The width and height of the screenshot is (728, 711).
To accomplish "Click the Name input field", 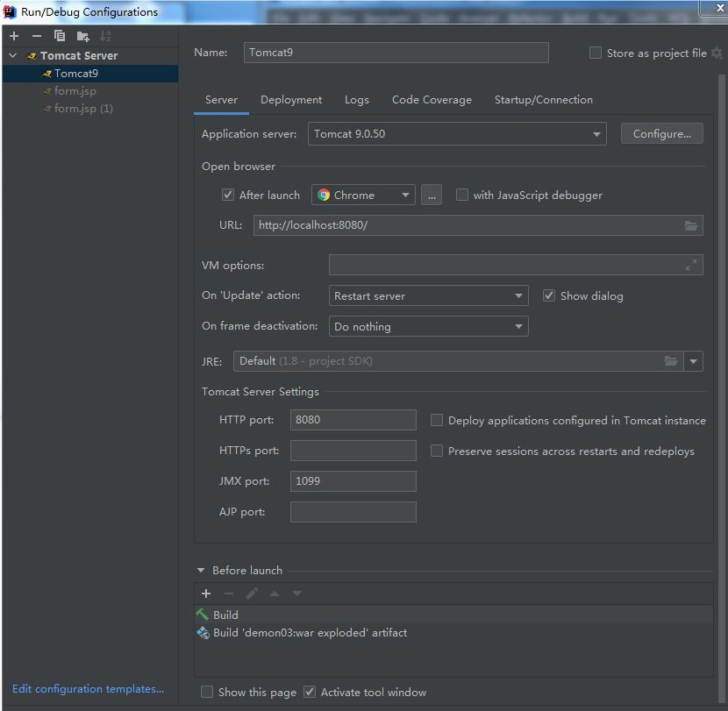I will [x=396, y=53].
